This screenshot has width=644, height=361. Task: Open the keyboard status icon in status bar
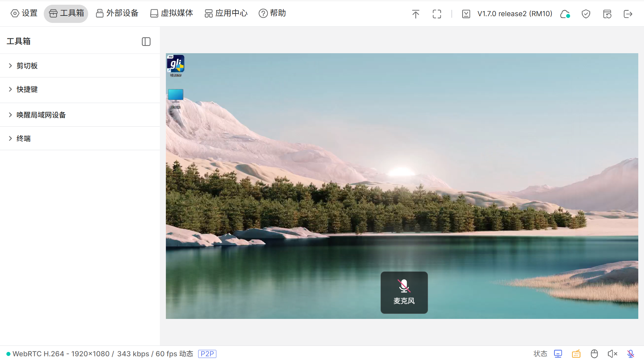(x=576, y=354)
